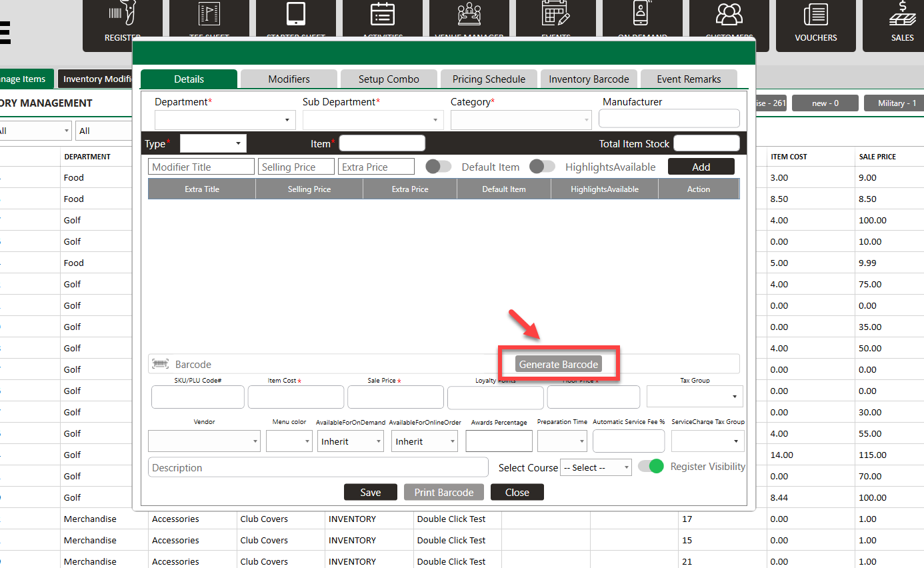Viewport: 924px width, 568px height.
Task: Open the Customers icon
Action: coord(729,15)
